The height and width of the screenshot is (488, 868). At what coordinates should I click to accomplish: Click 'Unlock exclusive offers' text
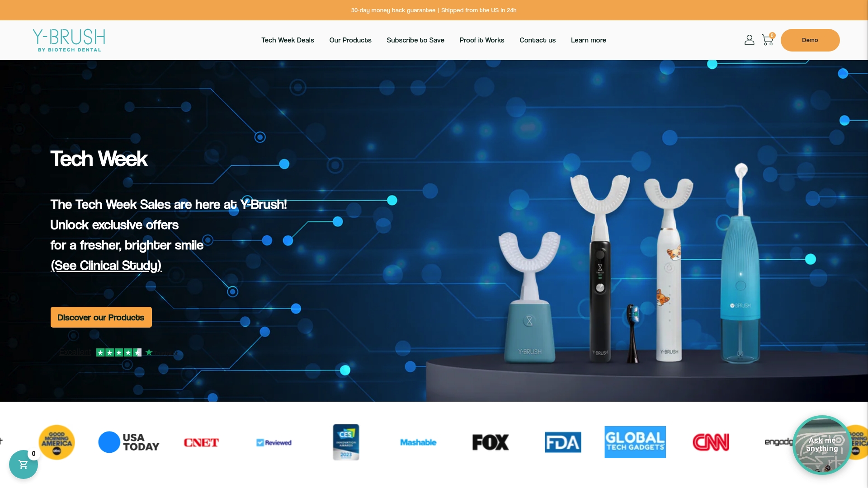(114, 225)
